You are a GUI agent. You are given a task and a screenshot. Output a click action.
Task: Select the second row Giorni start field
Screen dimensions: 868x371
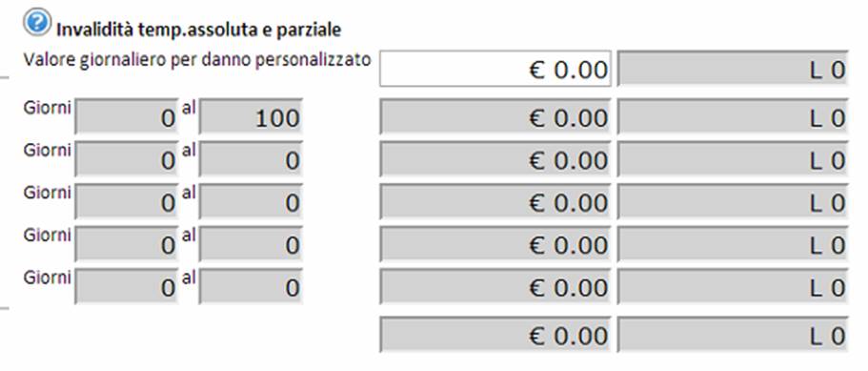(x=126, y=159)
